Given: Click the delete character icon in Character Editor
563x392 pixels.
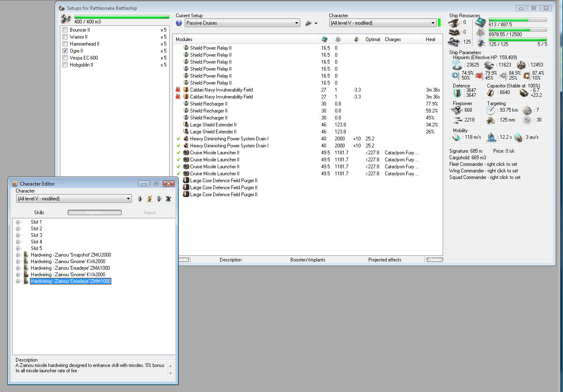Looking at the screenshot, I should [168, 199].
